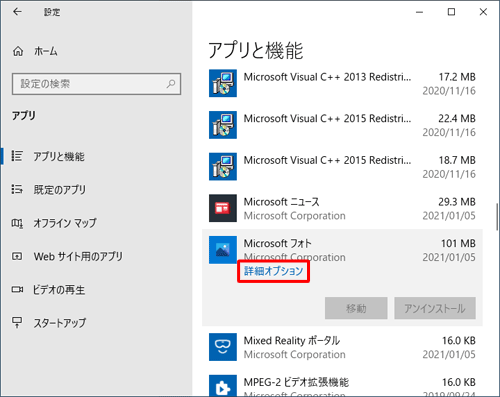Screen dimensions: 500x397
Task: Click the Mixed Reality ポータル headset icon
Action: (223, 347)
